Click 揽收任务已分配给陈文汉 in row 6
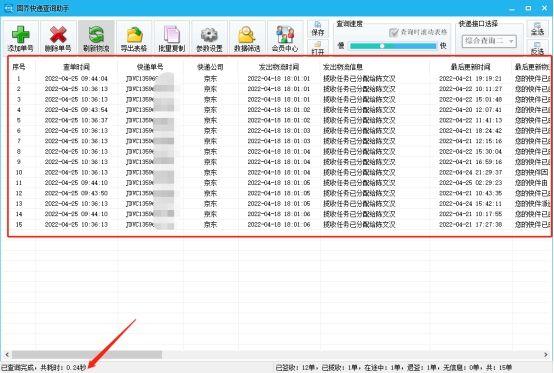This screenshot has width=554, height=373. tap(359, 131)
